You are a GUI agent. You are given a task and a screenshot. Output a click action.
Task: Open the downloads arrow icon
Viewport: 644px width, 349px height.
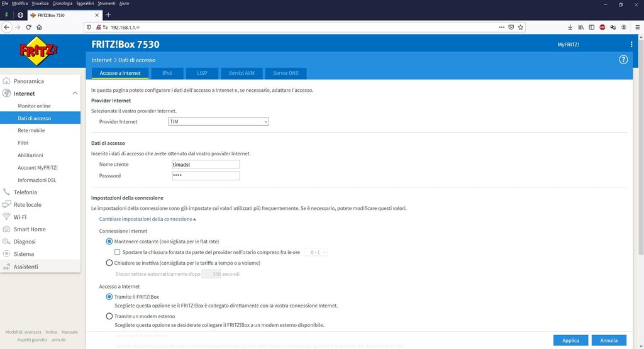tap(570, 27)
